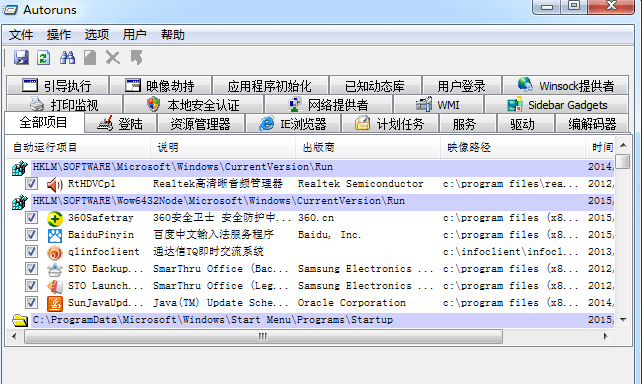Viewport: 642px width, 384px height.
Task: Click the BaiduPinyin paw icon
Action: (x=54, y=235)
